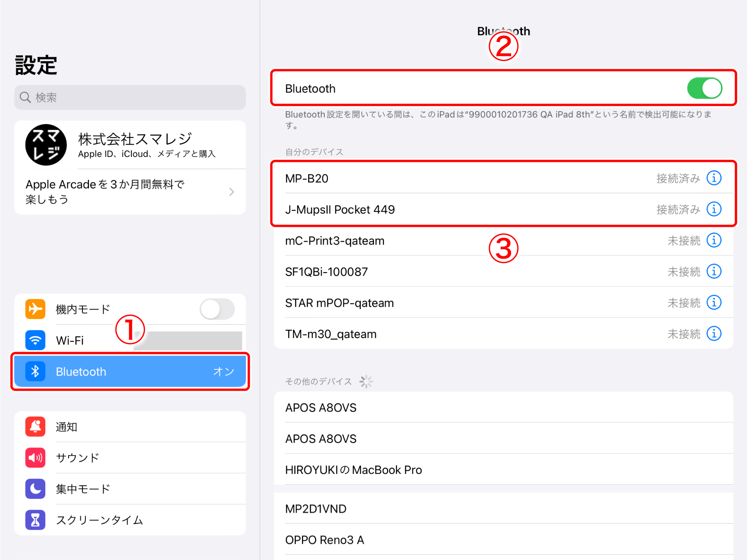Click the スマレジ profile avatar
This screenshot has width=747, height=560.
pos(46,145)
